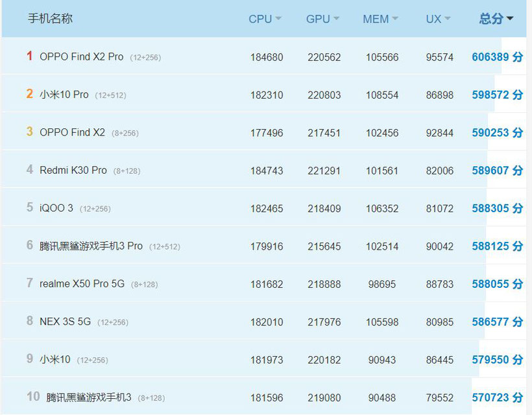Viewport: 532px width, 415px height.
Task: Click rank number 1 badge
Action: [x=30, y=56]
